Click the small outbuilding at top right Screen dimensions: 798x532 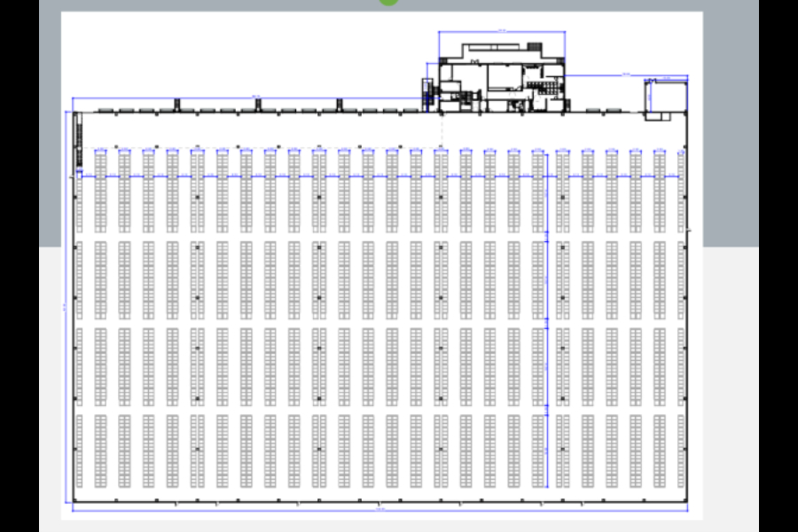(x=666, y=96)
